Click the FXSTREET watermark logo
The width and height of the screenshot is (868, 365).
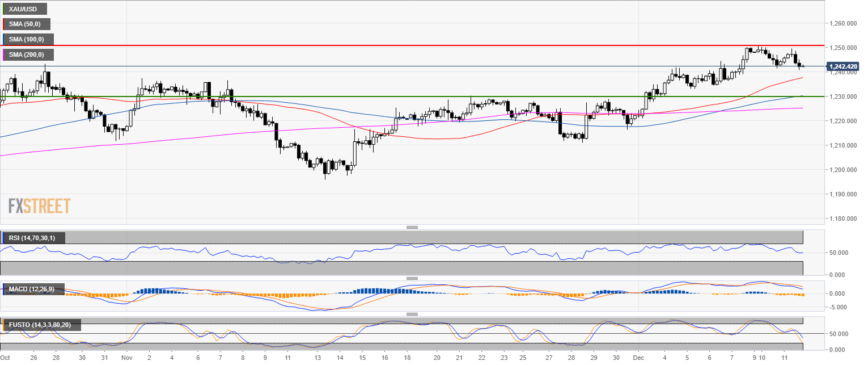click(39, 205)
